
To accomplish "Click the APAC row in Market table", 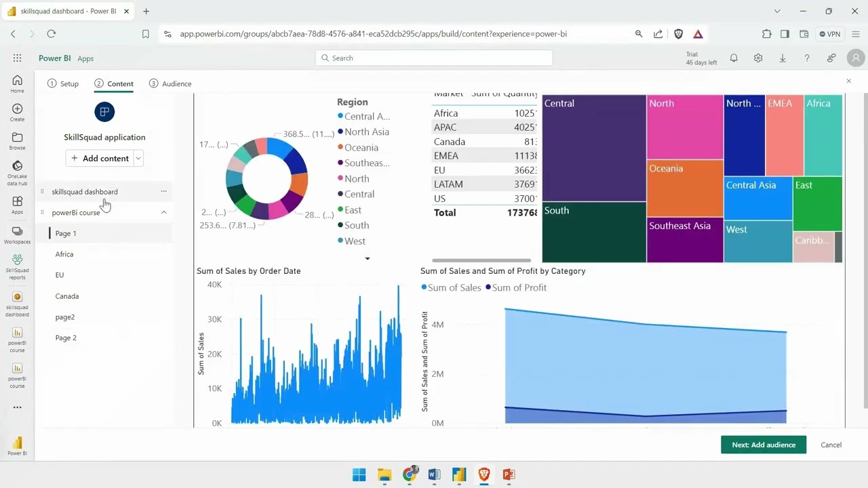I will 485,127.
